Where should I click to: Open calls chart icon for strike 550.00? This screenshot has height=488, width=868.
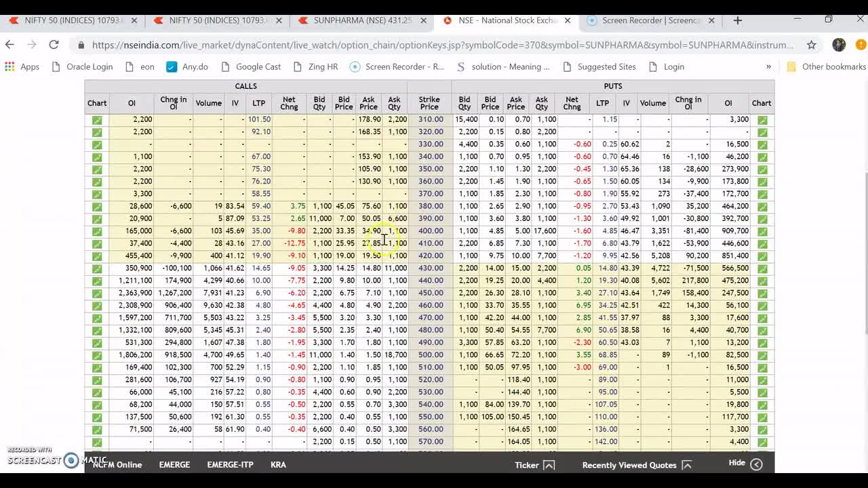(x=97, y=418)
